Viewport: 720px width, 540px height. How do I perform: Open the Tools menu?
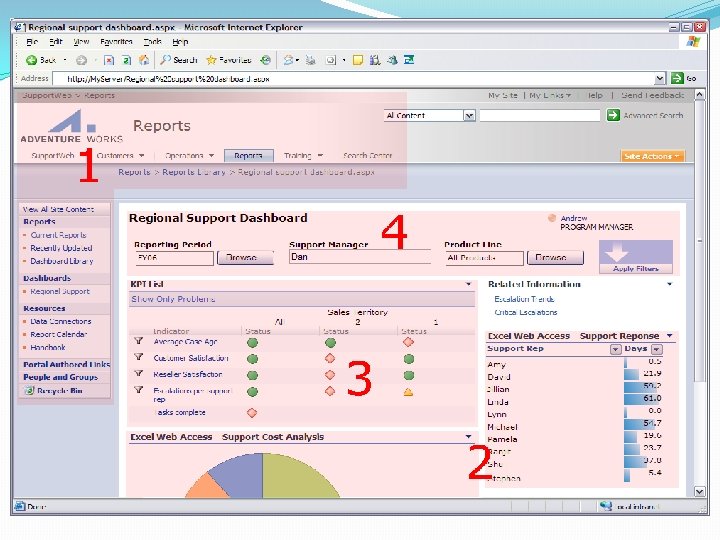pyautogui.click(x=152, y=41)
